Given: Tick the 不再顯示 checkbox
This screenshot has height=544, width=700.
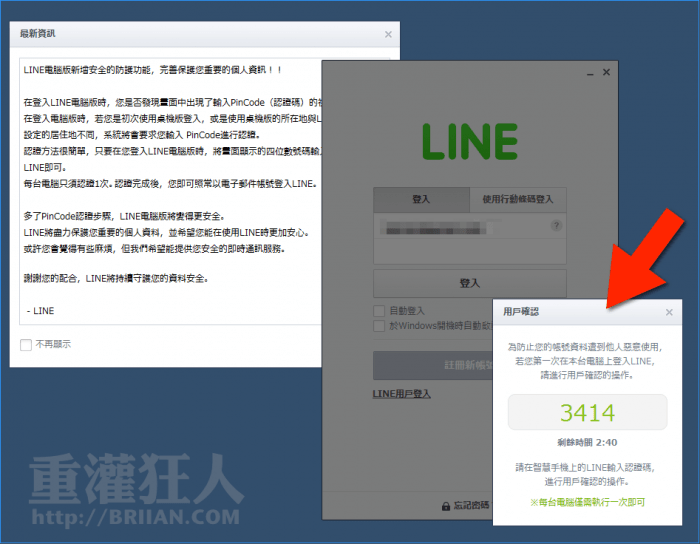Looking at the screenshot, I should tap(26, 345).
